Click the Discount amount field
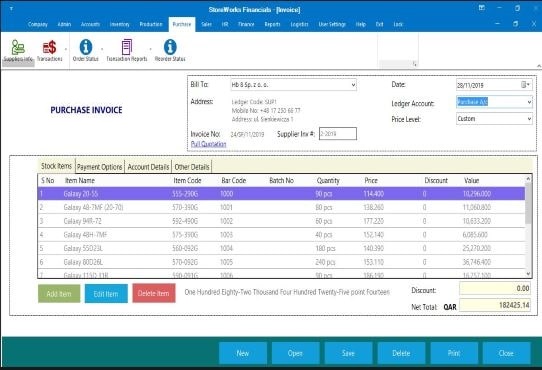 [495, 288]
